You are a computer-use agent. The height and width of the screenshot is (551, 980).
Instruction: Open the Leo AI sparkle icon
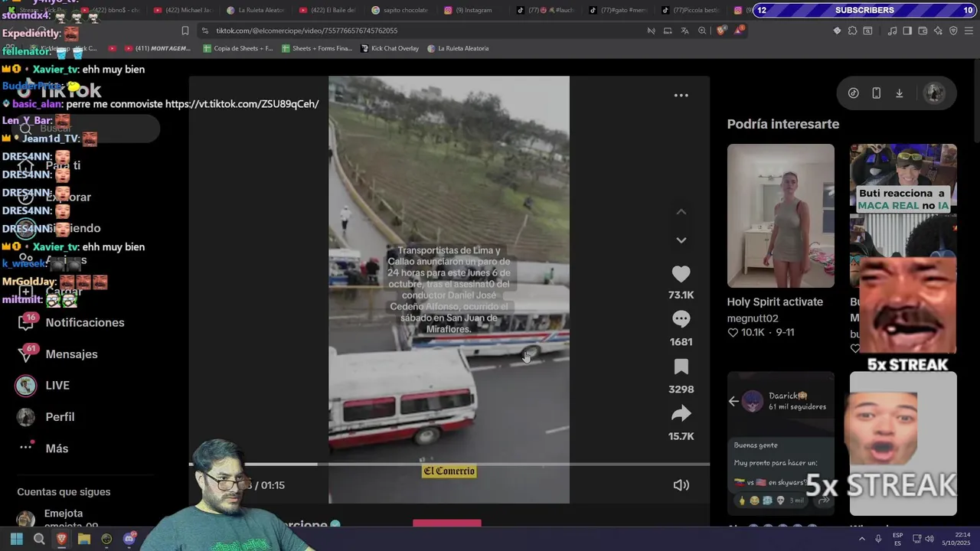[x=938, y=31]
